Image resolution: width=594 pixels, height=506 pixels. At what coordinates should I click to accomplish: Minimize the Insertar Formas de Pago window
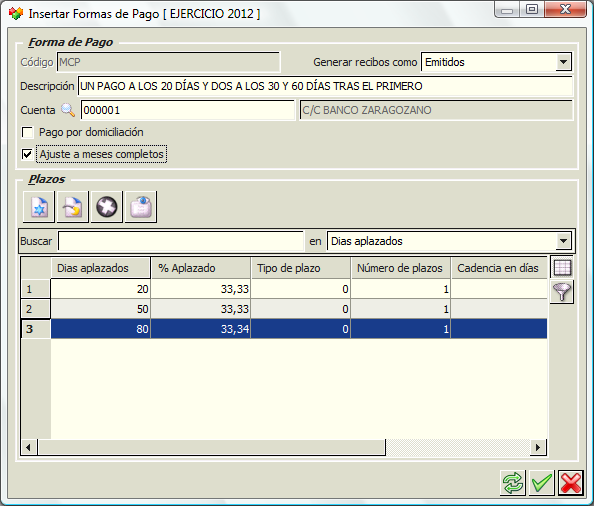tap(507, 10)
